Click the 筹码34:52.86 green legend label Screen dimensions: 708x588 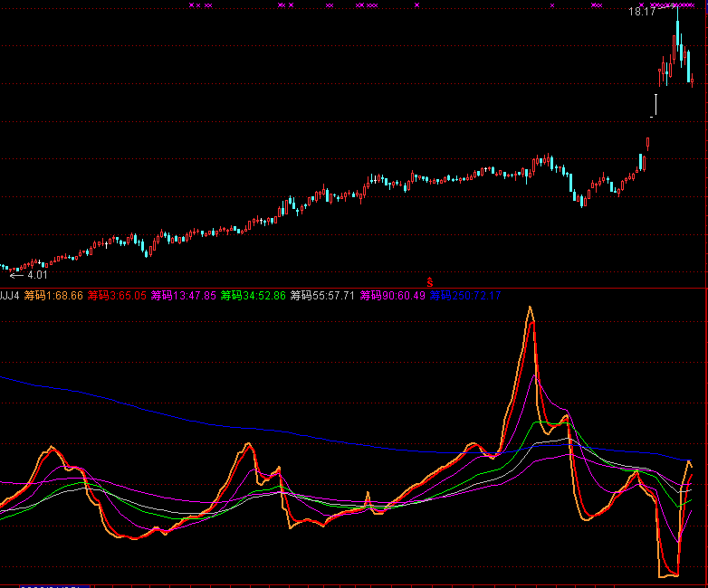click(x=254, y=296)
